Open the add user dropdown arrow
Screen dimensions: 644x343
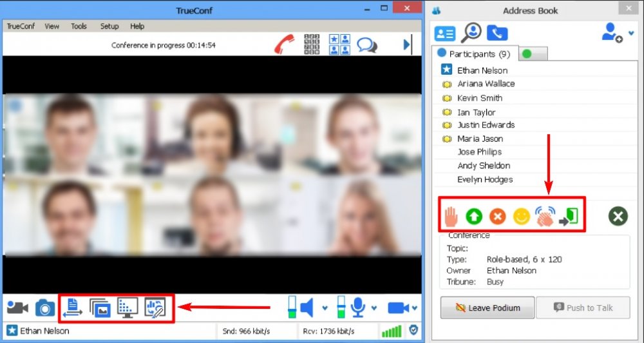(630, 34)
